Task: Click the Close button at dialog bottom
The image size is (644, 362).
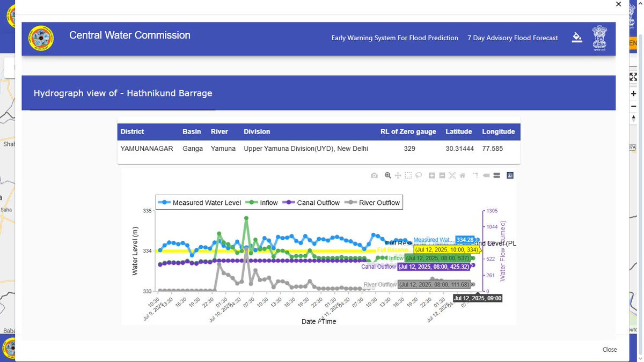Action: point(610,349)
